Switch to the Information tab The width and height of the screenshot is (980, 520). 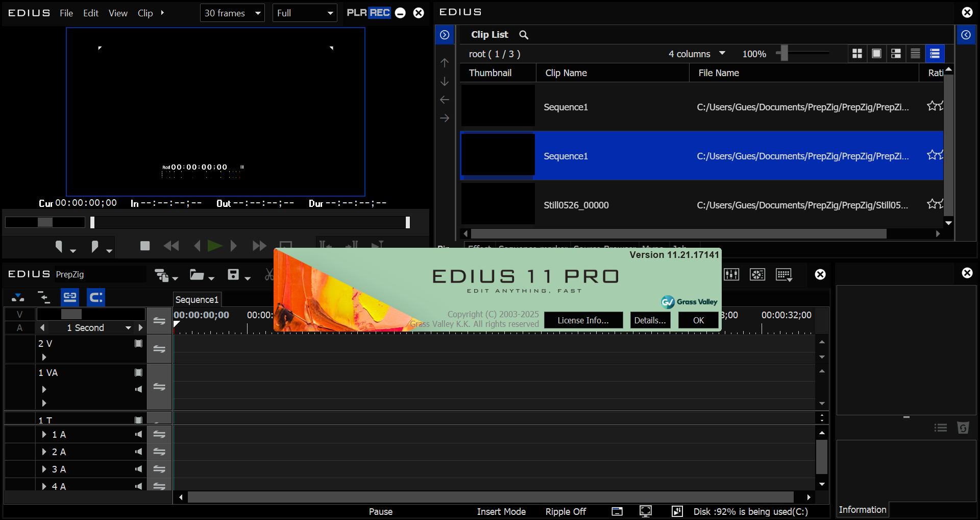pos(863,509)
